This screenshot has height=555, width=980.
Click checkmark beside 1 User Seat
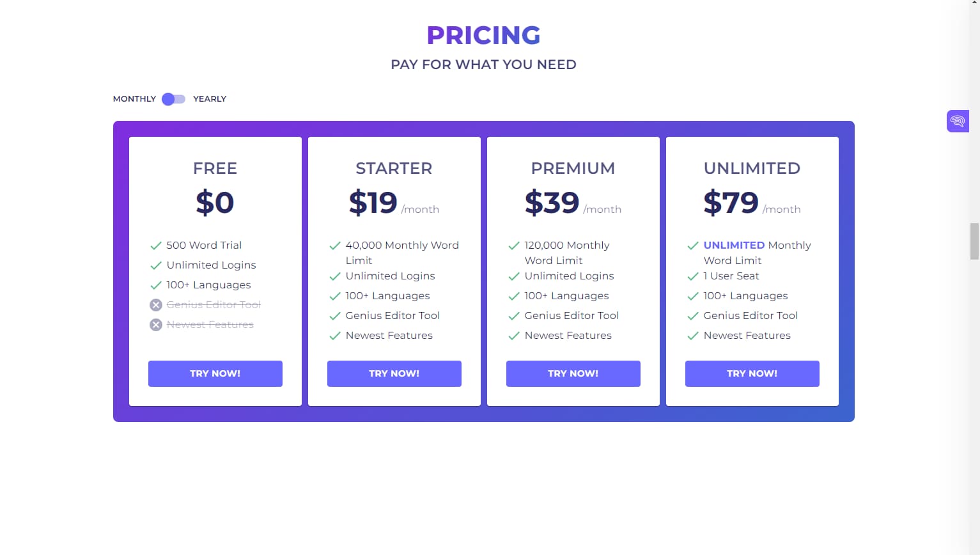click(692, 276)
